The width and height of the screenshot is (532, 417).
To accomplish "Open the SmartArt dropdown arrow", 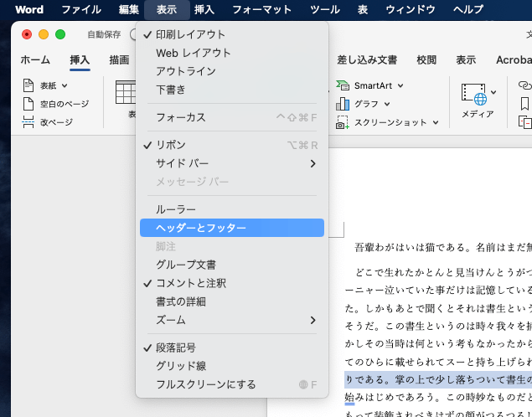I will point(400,85).
